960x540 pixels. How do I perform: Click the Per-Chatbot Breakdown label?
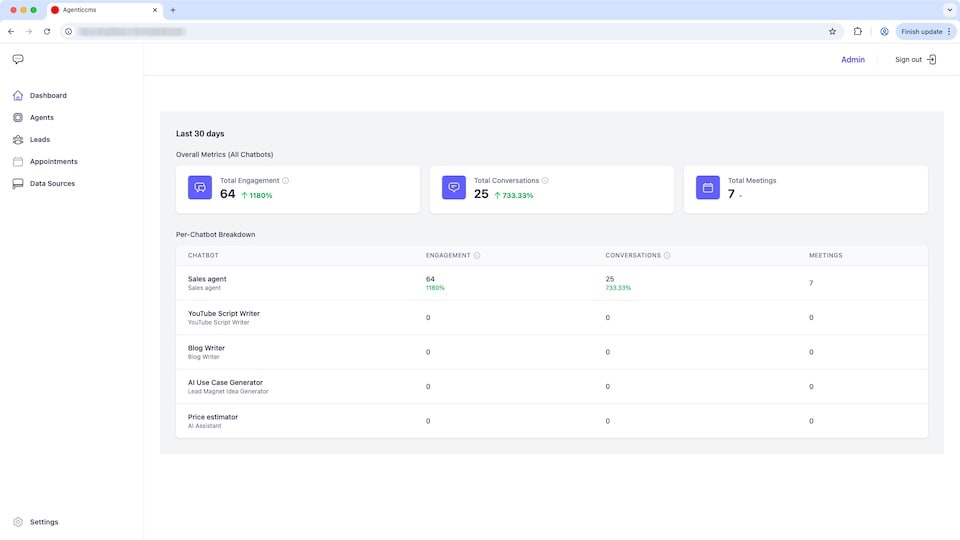pyautogui.click(x=216, y=234)
